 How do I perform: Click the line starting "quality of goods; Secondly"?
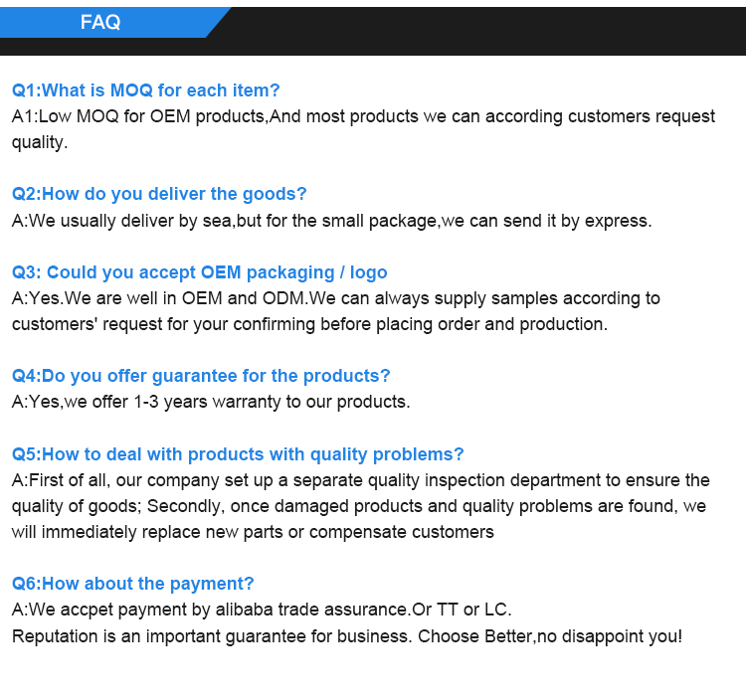pyautogui.click(x=359, y=506)
